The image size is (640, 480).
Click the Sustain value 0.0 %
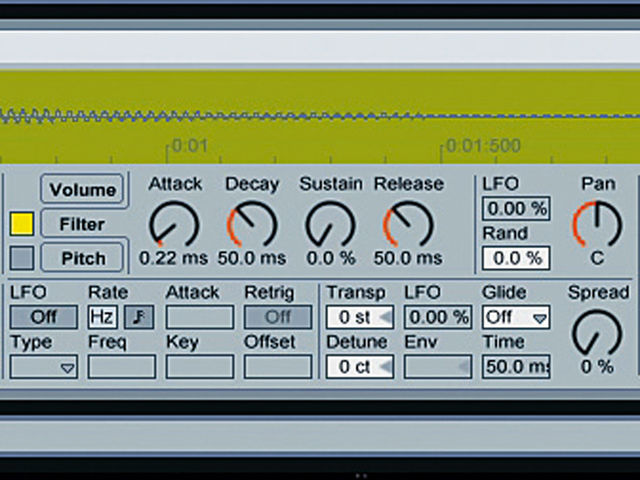331,258
